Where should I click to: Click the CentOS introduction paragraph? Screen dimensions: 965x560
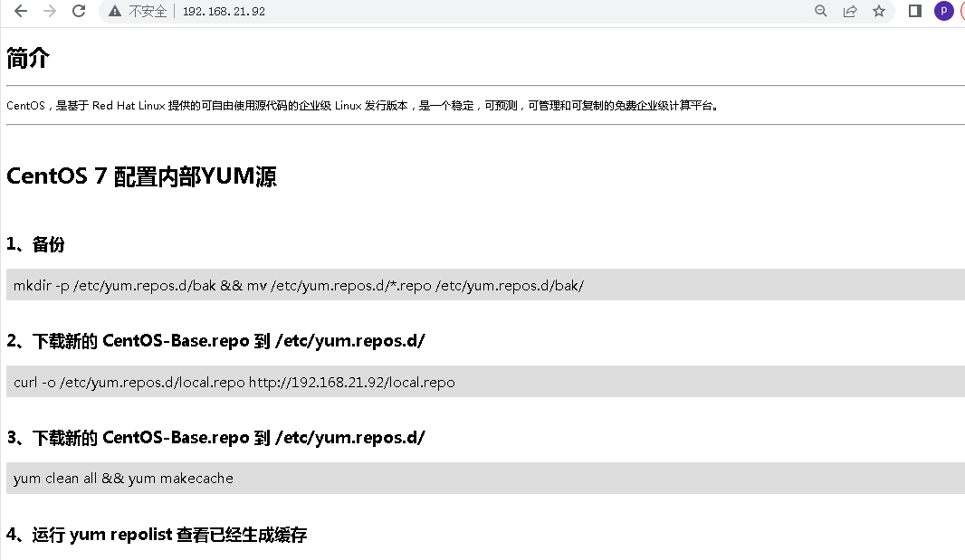click(362, 106)
